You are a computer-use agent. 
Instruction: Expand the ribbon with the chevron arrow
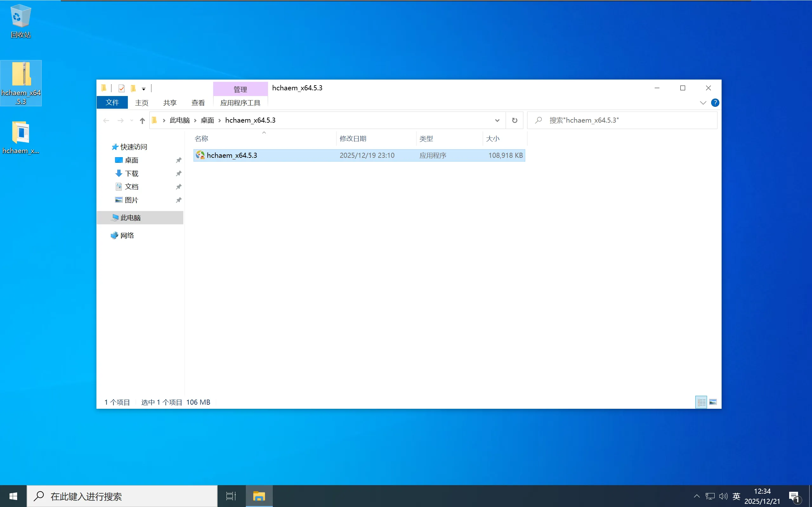point(703,103)
